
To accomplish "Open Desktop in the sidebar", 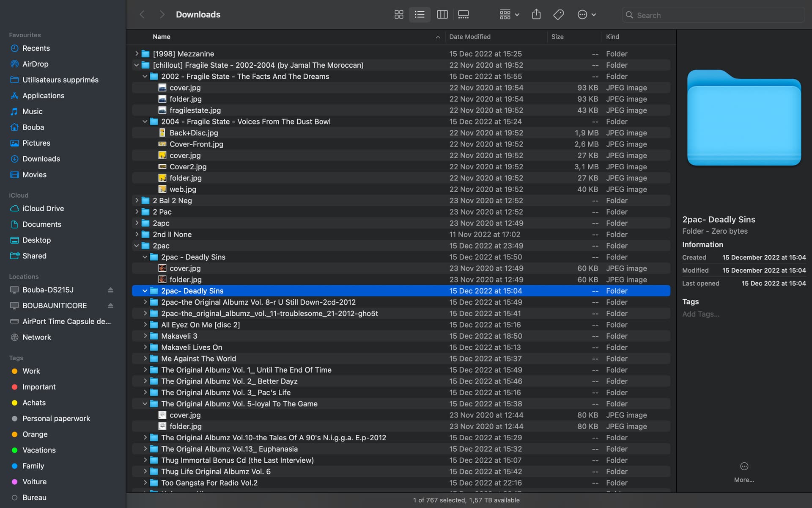I will 36,240.
